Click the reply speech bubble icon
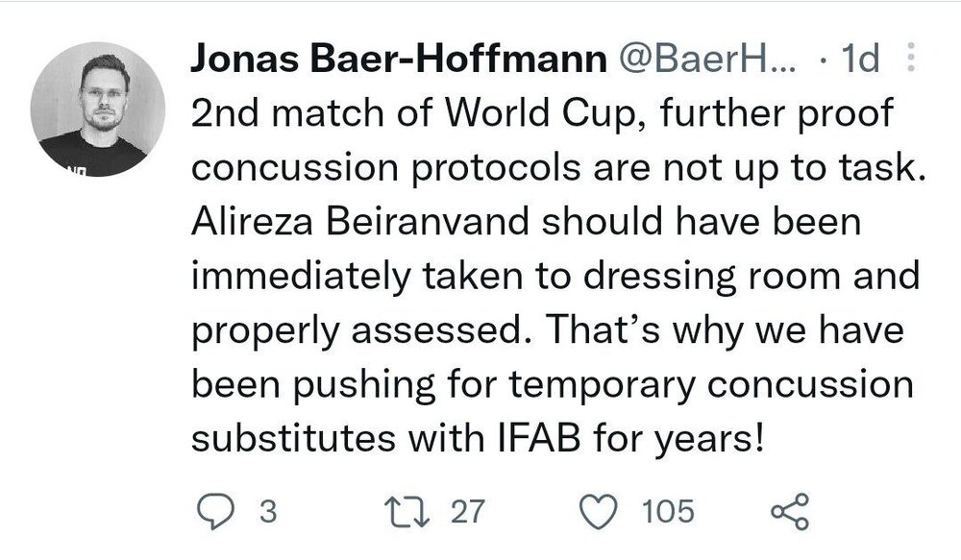The height and width of the screenshot is (560, 961). point(210,511)
